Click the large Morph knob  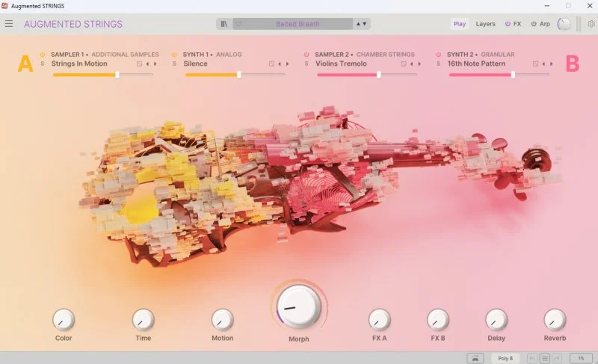click(x=298, y=306)
